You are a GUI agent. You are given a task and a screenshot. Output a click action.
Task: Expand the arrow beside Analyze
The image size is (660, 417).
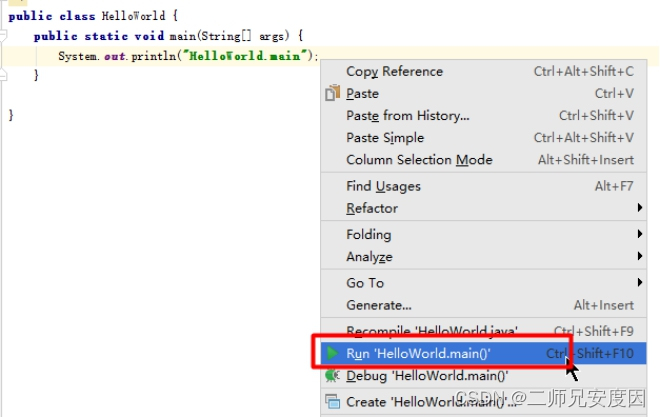pos(639,256)
